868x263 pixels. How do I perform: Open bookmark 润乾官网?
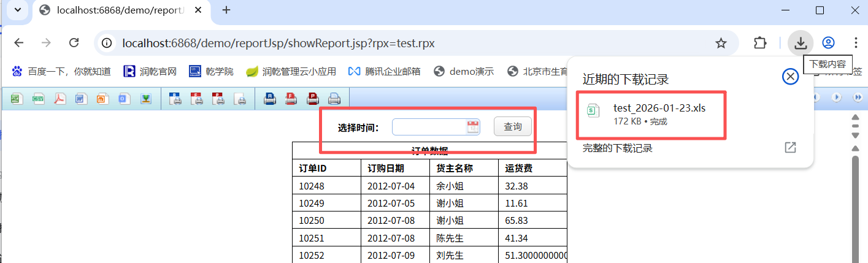150,72
